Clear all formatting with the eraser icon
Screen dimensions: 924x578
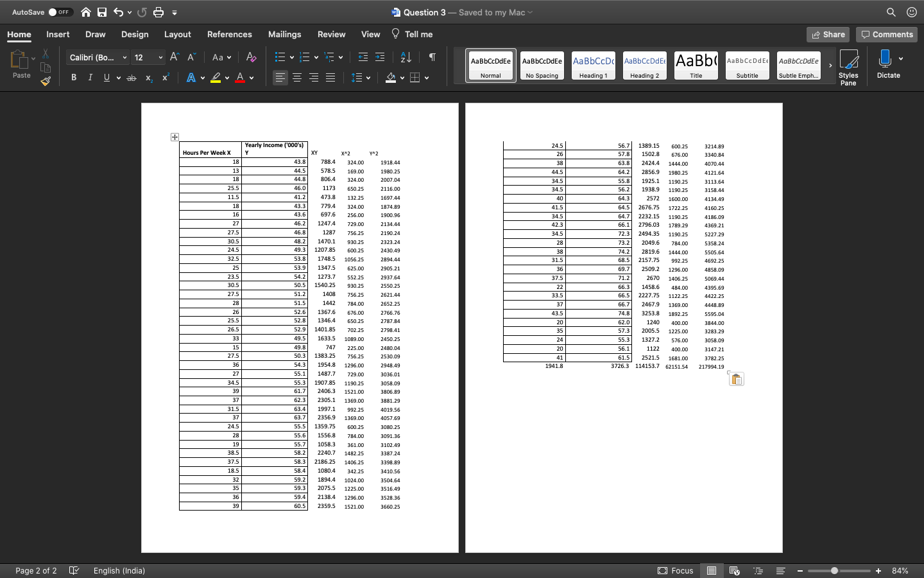coord(251,57)
